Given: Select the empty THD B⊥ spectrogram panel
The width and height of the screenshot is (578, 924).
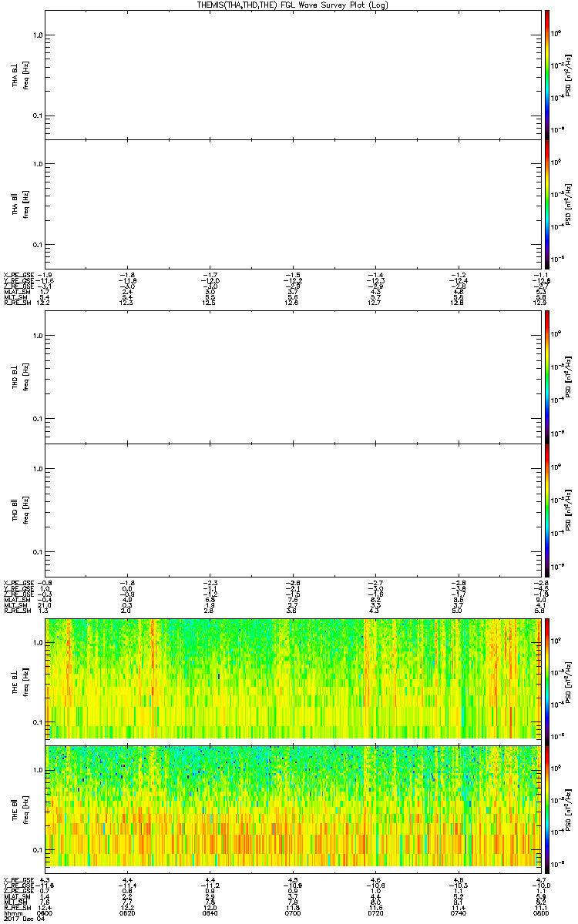Looking at the screenshot, I should (292, 377).
